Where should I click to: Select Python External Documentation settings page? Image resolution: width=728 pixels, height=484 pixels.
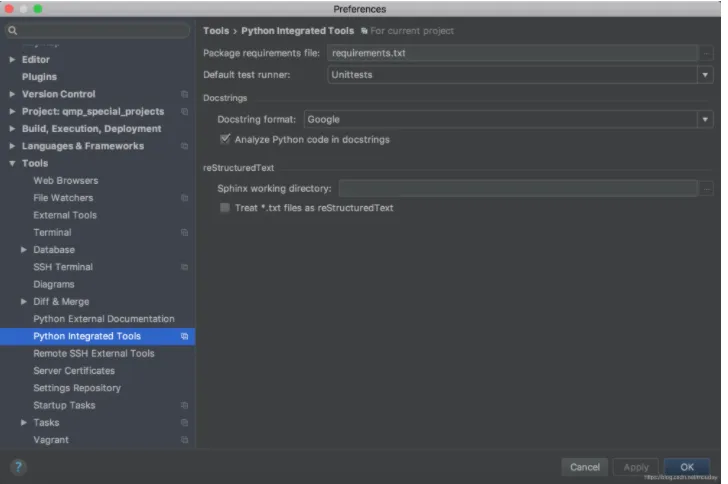103,319
